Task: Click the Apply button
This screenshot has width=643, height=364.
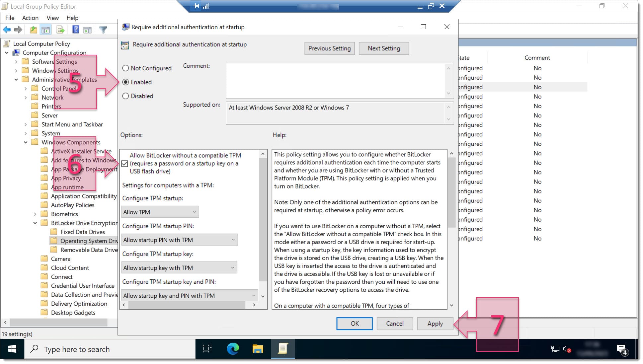Action: tap(435, 324)
